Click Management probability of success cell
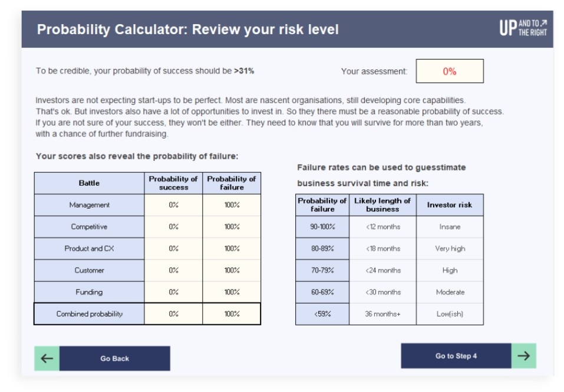This screenshot has height=392, width=564. click(173, 205)
